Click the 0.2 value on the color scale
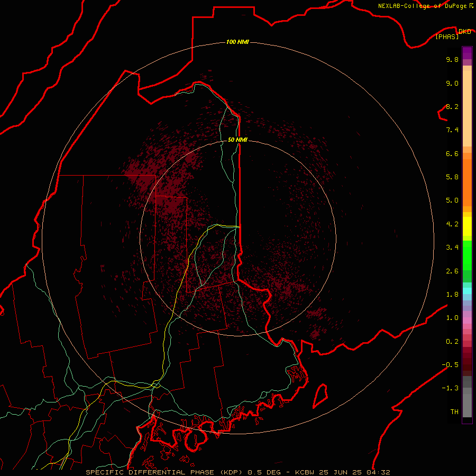This screenshot has height=476, width=476. (452, 342)
